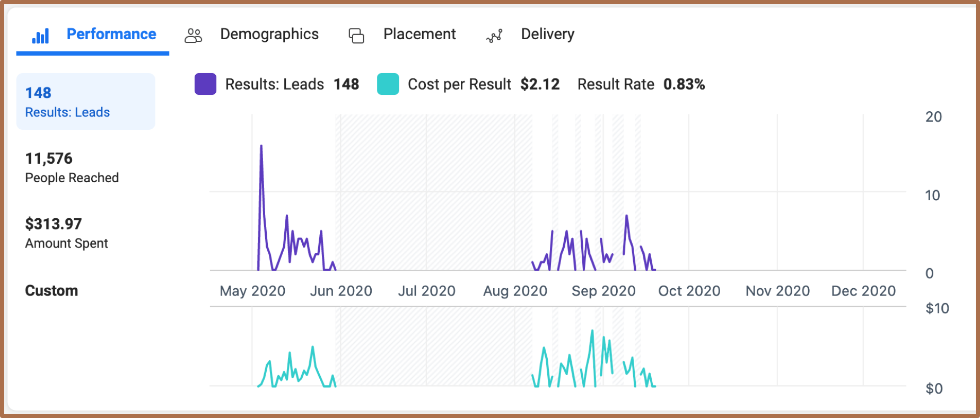Click the Oct 2020 axis label
Viewport: 980px width, 418px height.
click(x=689, y=291)
